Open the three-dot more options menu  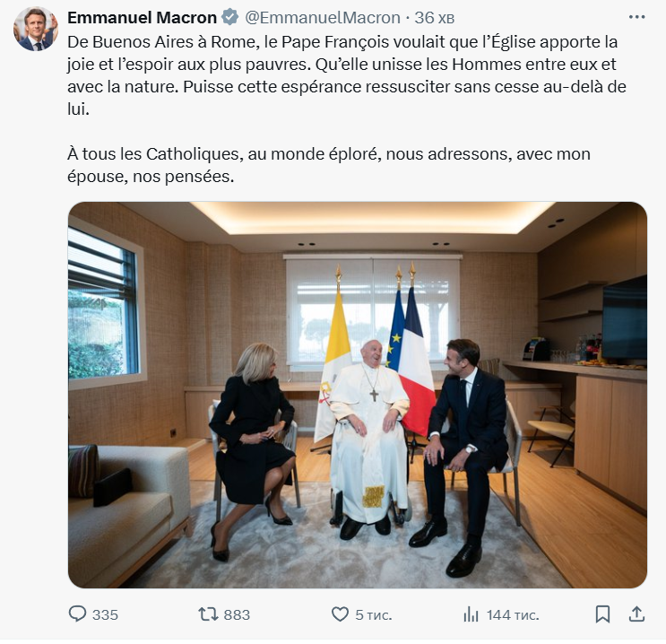click(x=636, y=17)
